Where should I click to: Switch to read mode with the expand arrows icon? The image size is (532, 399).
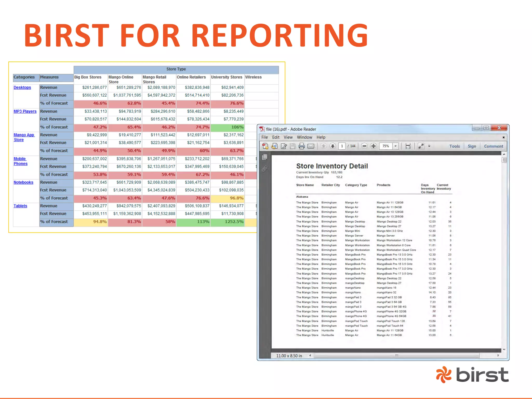(421, 146)
